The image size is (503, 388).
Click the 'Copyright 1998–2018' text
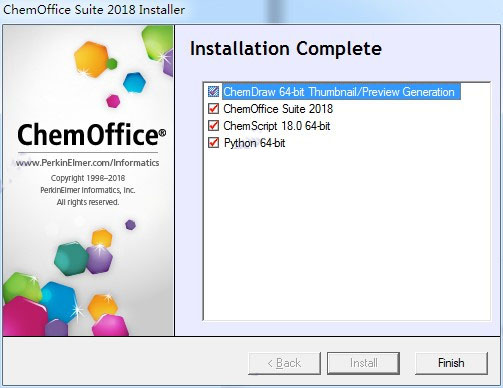tap(88, 178)
